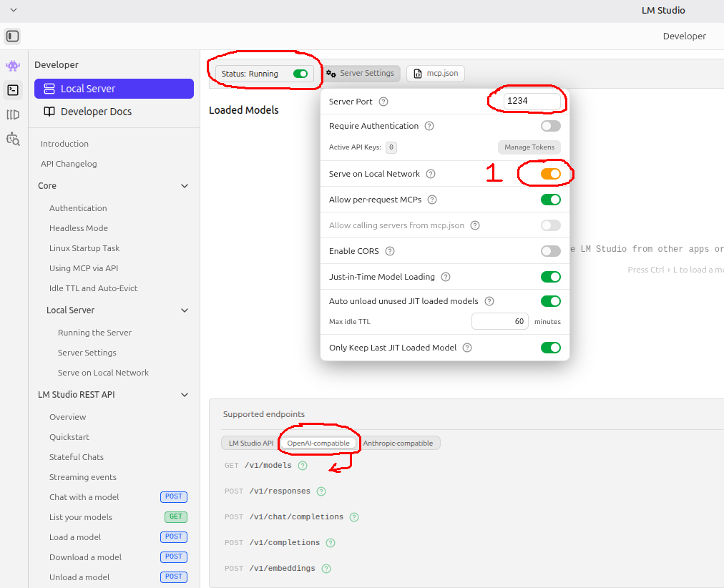
Task: Click help icon next to Server Port
Action: [383, 102]
